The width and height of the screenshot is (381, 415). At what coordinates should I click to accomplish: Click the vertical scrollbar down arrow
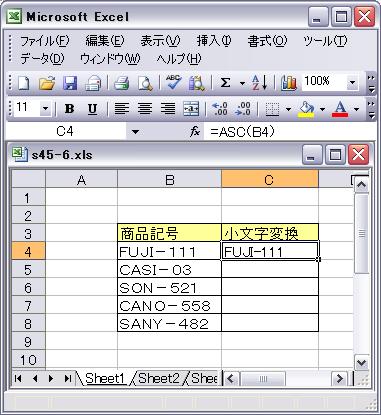(x=362, y=363)
